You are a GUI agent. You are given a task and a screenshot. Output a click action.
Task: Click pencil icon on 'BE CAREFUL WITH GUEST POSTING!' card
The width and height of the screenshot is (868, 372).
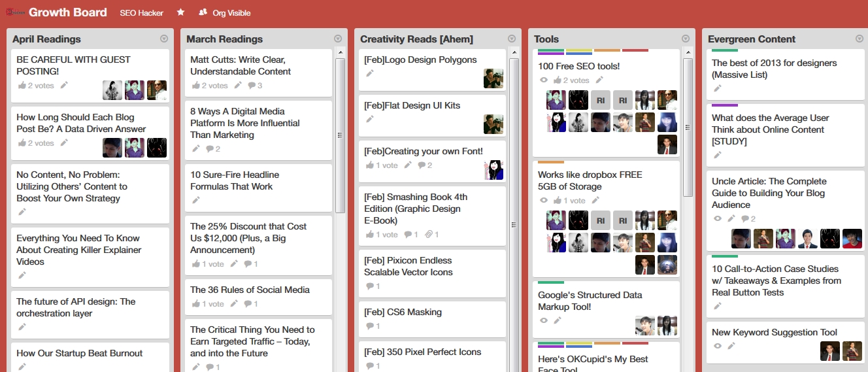[x=64, y=85]
